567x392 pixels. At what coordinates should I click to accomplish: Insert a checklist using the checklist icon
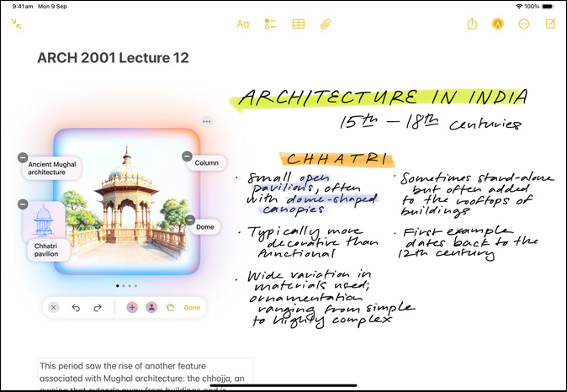(x=270, y=24)
